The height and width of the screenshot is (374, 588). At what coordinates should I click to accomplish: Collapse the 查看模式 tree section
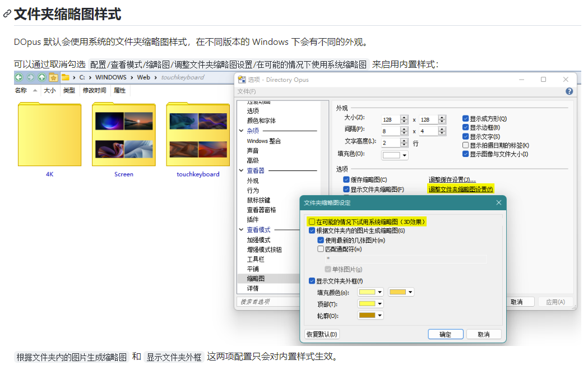[242, 230]
